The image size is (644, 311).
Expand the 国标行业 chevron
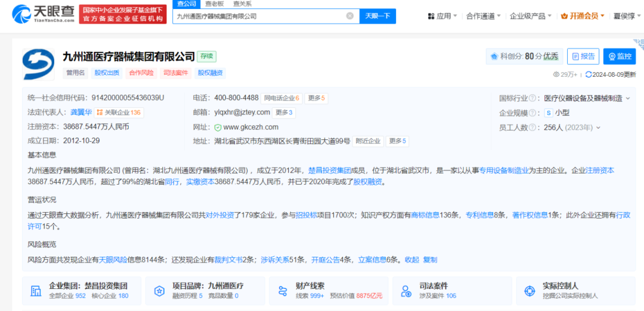pyautogui.click(x=628, y=98)
